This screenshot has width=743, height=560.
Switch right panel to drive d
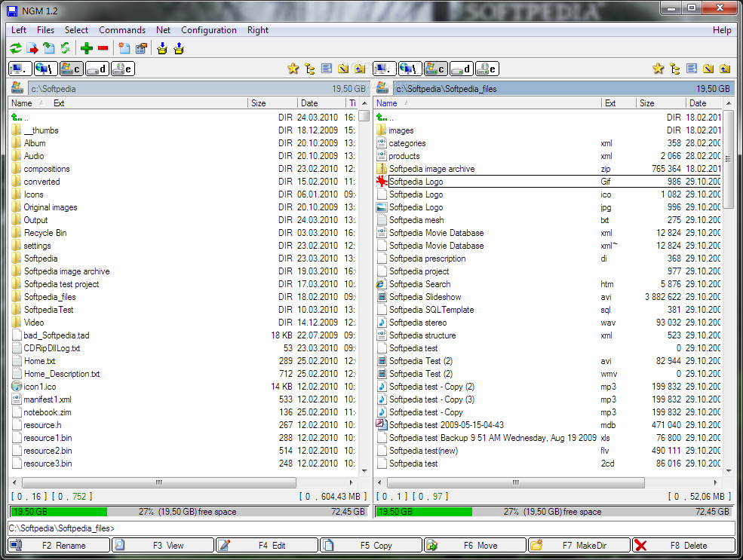(x=462, y=69)
